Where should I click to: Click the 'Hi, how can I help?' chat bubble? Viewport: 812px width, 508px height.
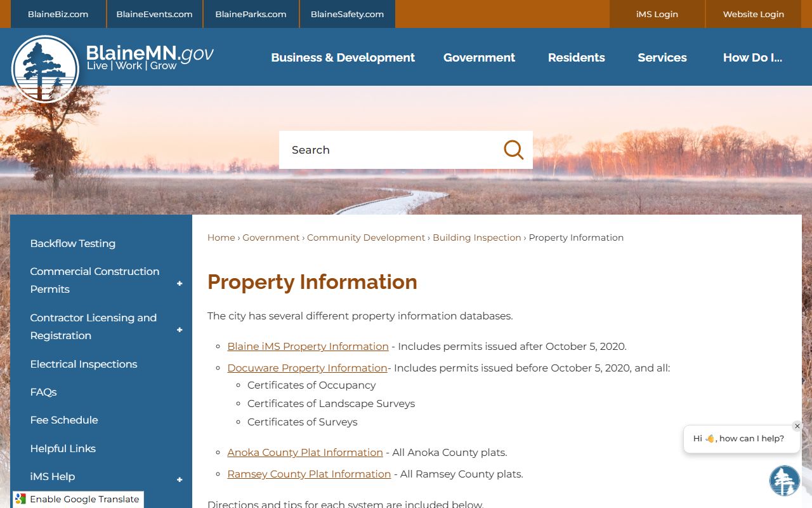coord(741,439)
